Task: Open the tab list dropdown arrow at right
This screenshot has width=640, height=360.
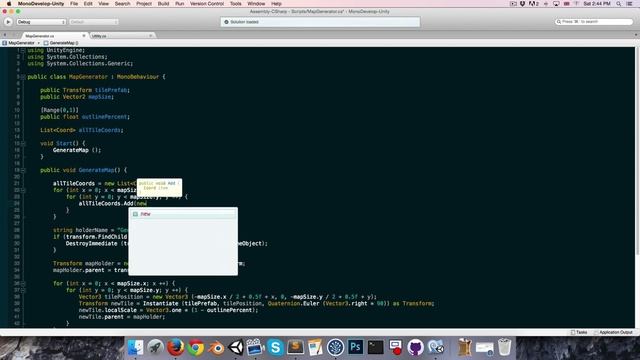Action: (x=636, y=36)
